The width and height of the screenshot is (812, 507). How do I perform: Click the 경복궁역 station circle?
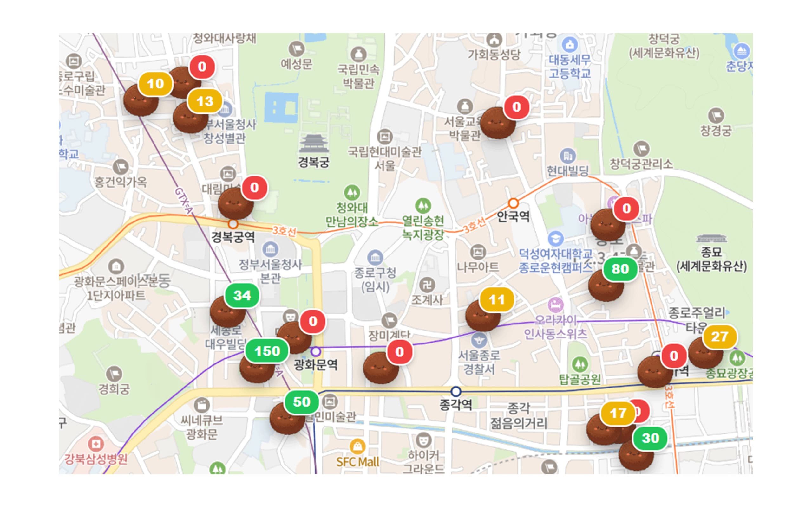coord(233,224)
